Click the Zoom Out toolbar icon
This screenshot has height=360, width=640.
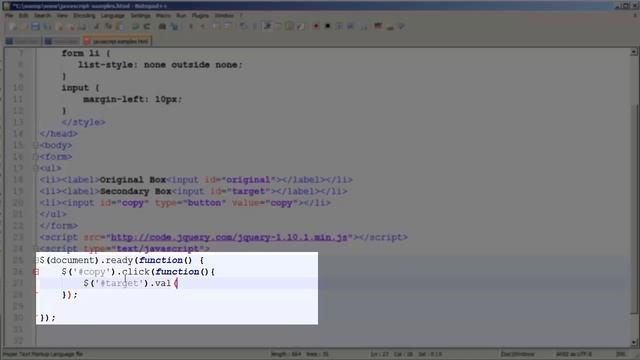(x=203, y=27)
